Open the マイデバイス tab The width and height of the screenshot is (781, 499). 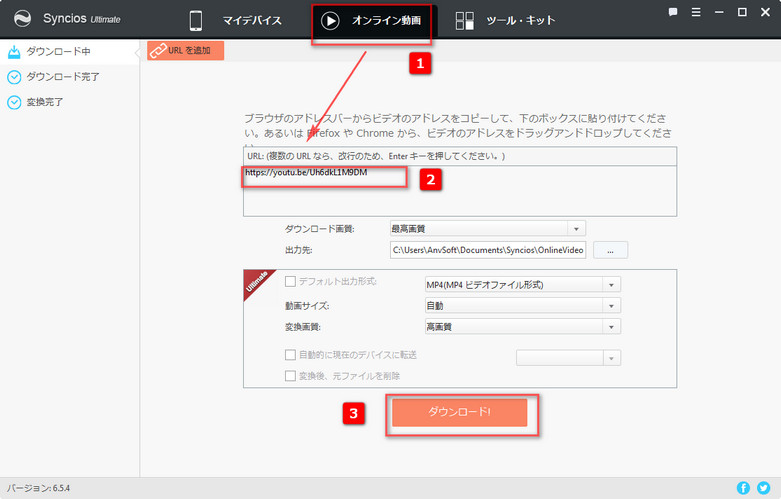[235, 20]
